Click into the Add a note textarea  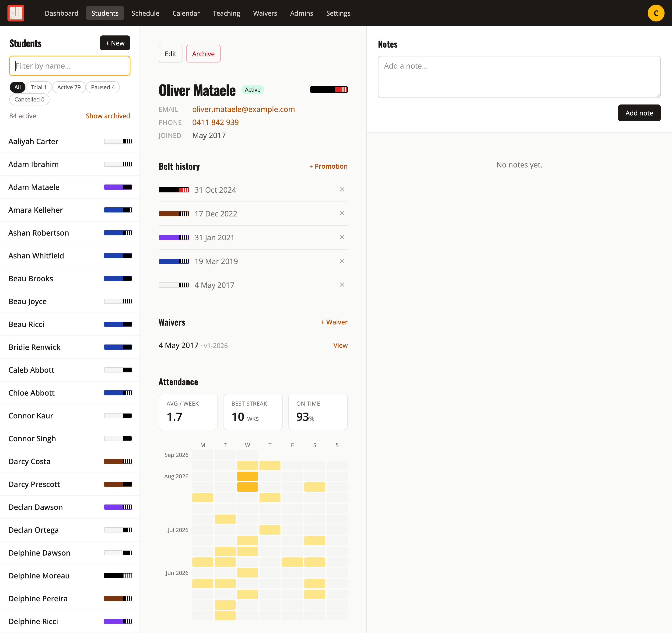click(519, 77)
